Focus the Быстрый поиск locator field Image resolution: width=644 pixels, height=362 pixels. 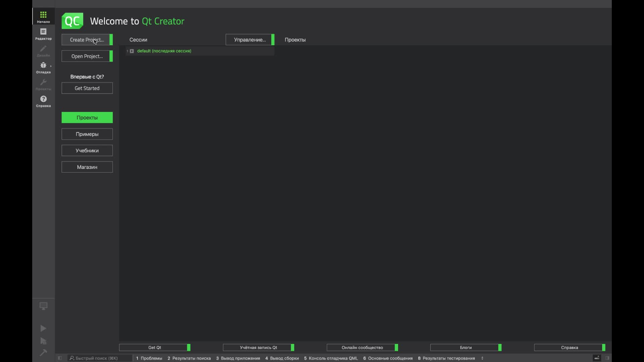click(x=100, y=358)
